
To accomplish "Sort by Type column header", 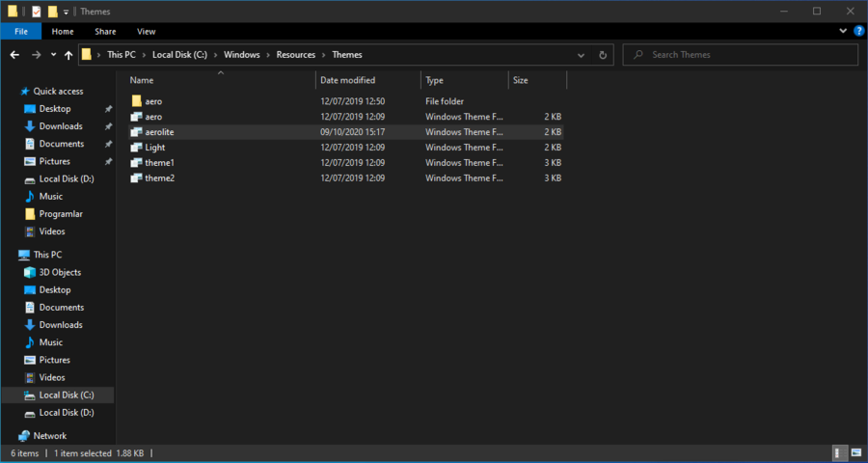I will pyautogui.click(x=465, y=80).
